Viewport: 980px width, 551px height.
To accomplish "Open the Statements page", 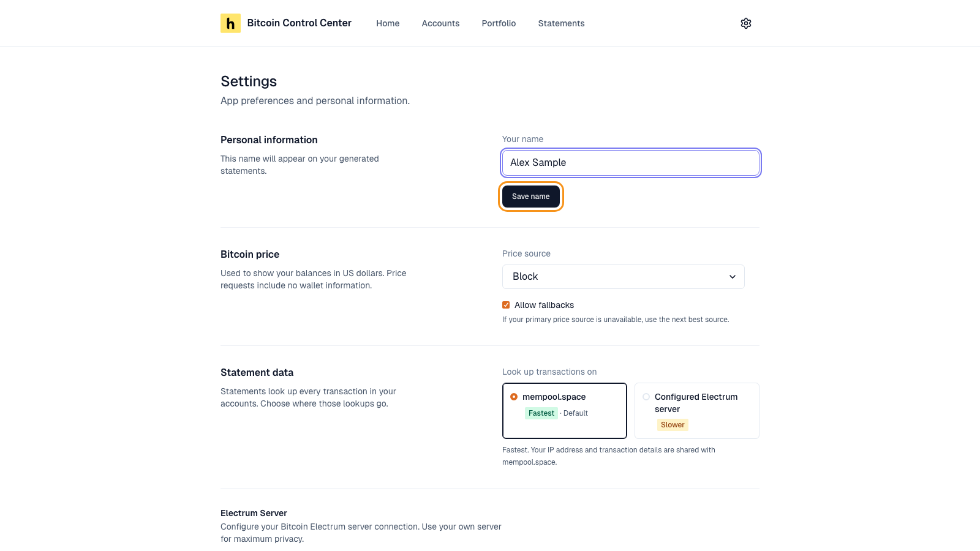I will point(561,23).
